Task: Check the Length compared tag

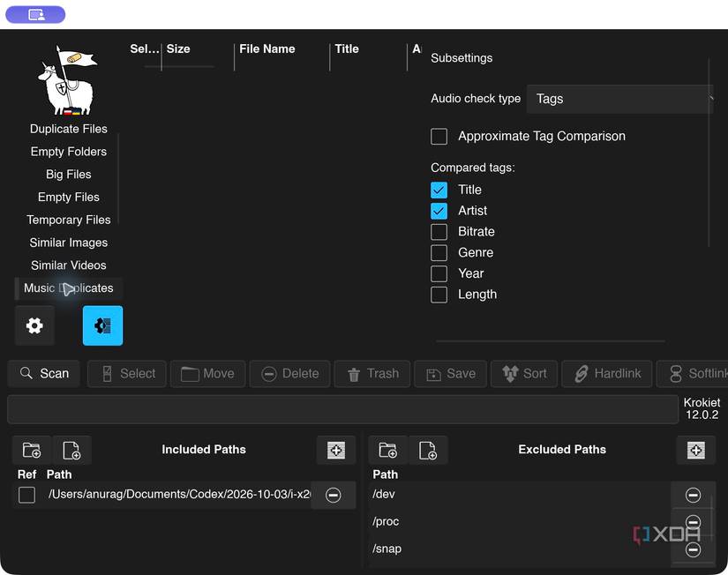Action: point(439,295)
